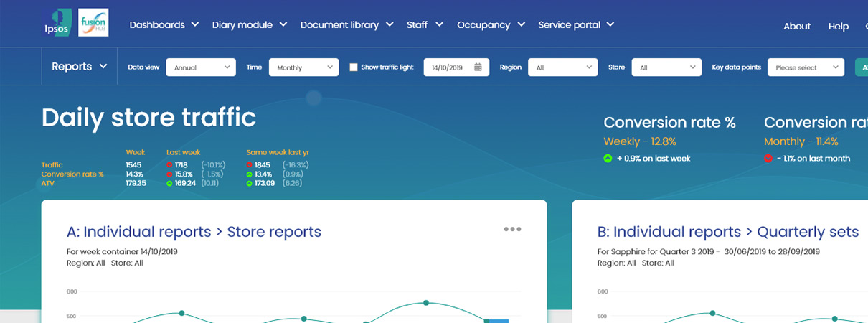The height and width of the screenshot is (323, 868).
Task: Open the Store dropdown set to All
Action: click(666, 67)
